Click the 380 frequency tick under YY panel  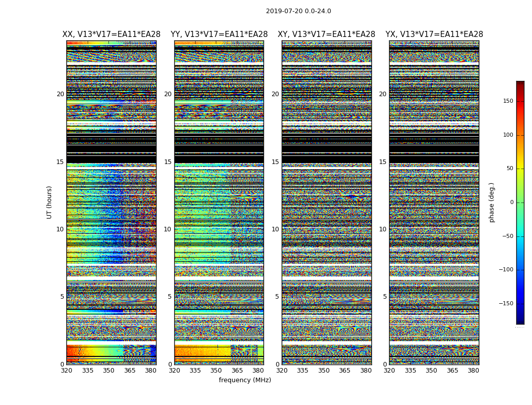coord(258,371)
